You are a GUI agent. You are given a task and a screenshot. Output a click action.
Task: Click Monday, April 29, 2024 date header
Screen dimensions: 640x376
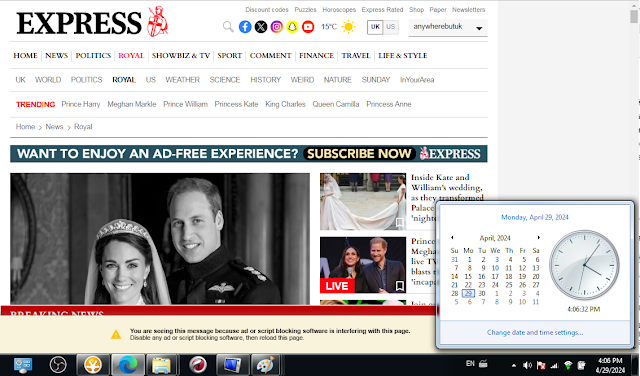tap(535, 217)
